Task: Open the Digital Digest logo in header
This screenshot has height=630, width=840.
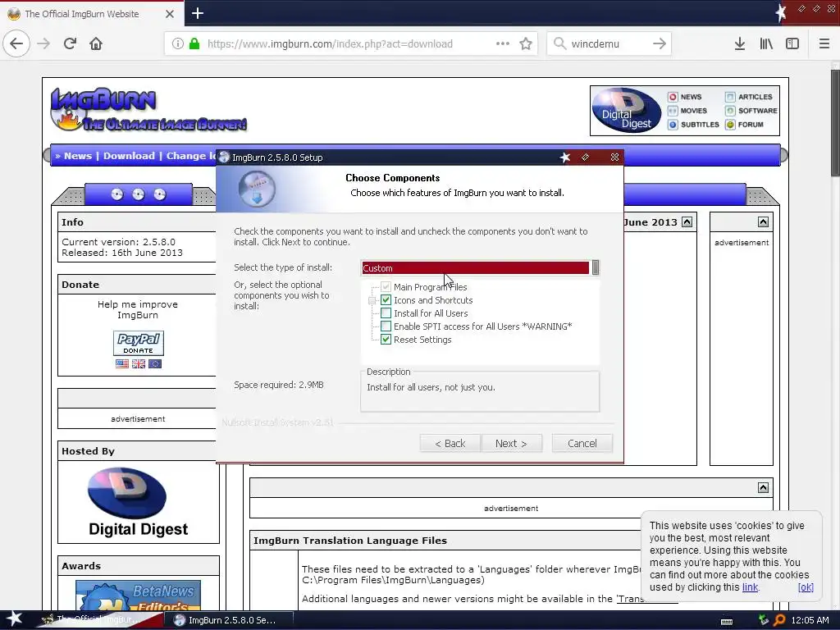Action: pos(627,111)
